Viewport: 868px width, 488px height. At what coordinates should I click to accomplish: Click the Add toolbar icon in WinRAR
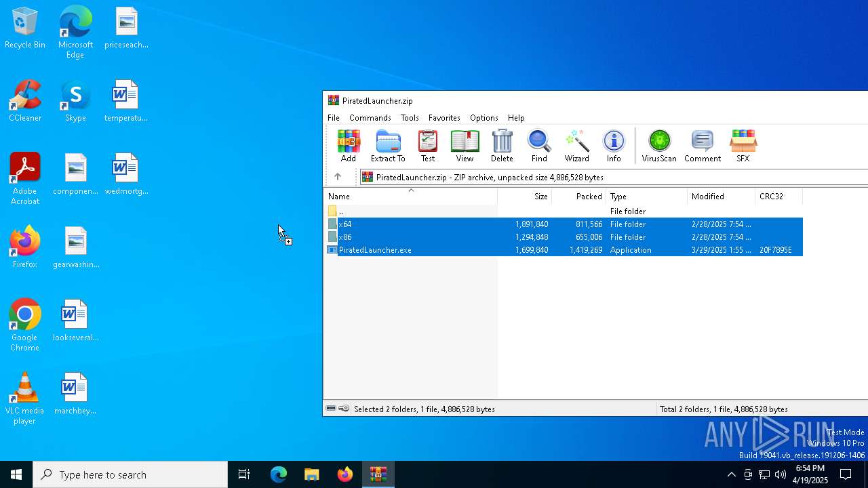pos(348,146)
